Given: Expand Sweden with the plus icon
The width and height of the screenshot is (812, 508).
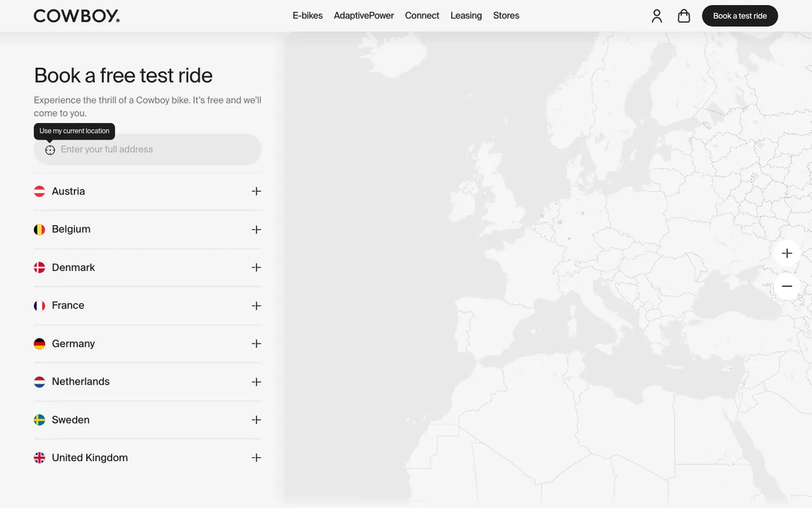Looking at the screenshot, I should click(x=256, y=420).
